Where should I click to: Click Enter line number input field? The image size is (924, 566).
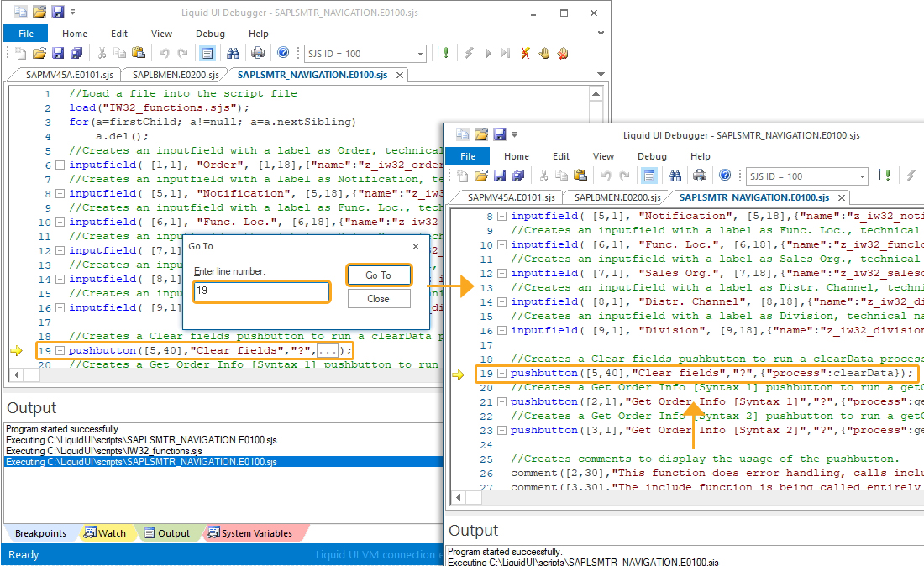click(x=261, y=291)
